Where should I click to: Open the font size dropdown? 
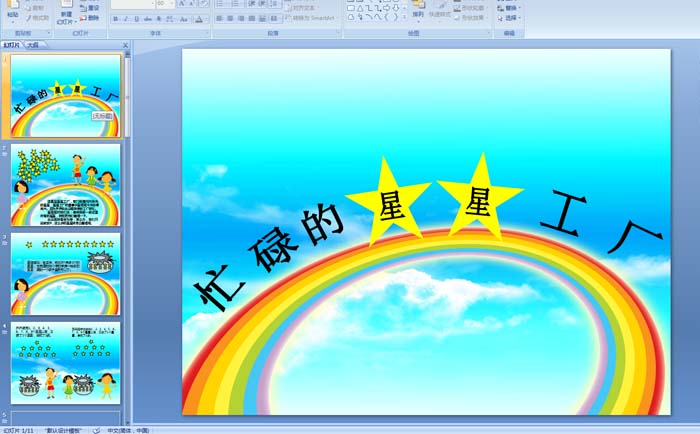click(x=174, y=4)
